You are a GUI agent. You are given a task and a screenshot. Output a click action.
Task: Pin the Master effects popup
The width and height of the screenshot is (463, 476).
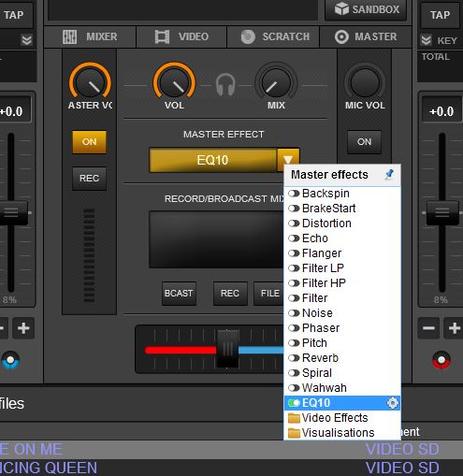click(x=389, y=174)
